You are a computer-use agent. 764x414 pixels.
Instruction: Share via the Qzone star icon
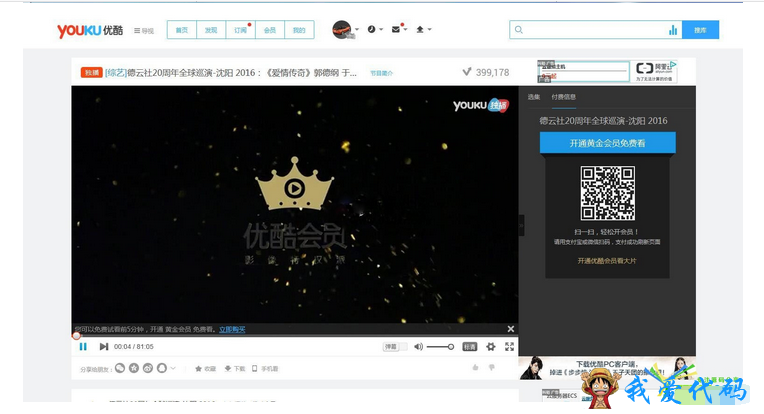pos(134,368)
